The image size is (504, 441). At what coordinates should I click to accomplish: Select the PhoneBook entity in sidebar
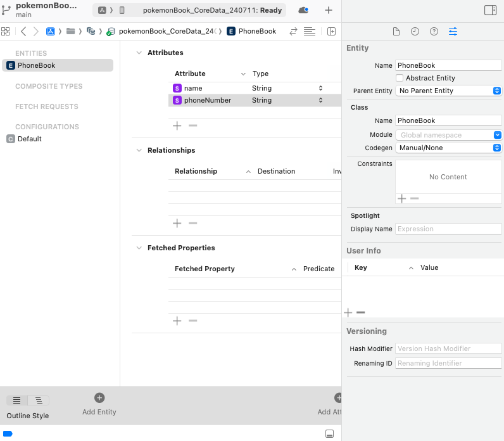58,65
